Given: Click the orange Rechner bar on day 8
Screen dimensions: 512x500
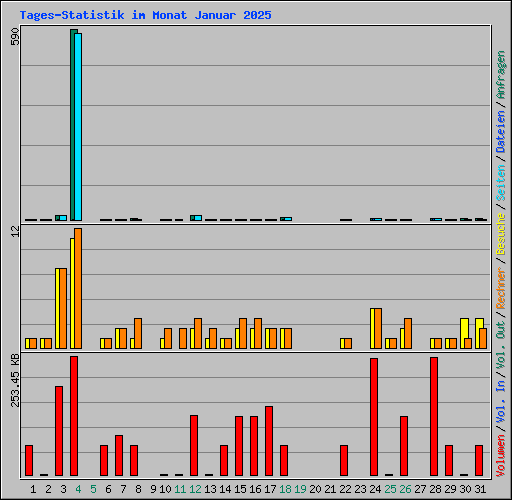Looking at the screenshot, I should click(138, 334).
